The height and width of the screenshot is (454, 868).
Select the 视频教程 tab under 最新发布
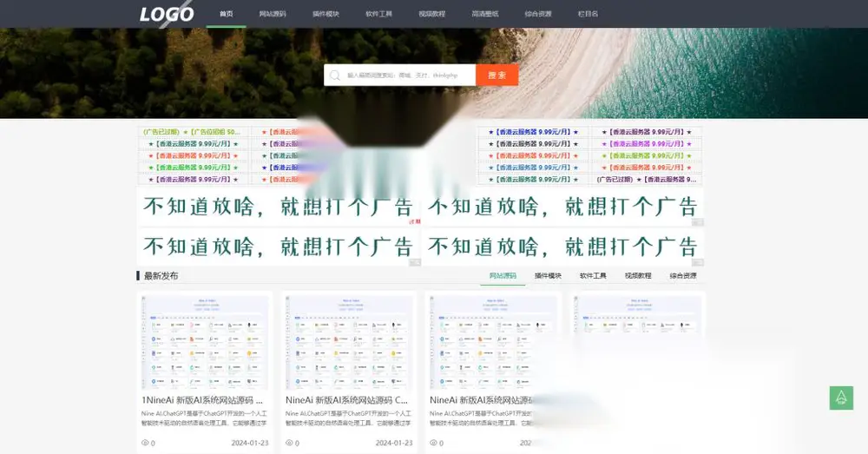(x=638, y=276)
